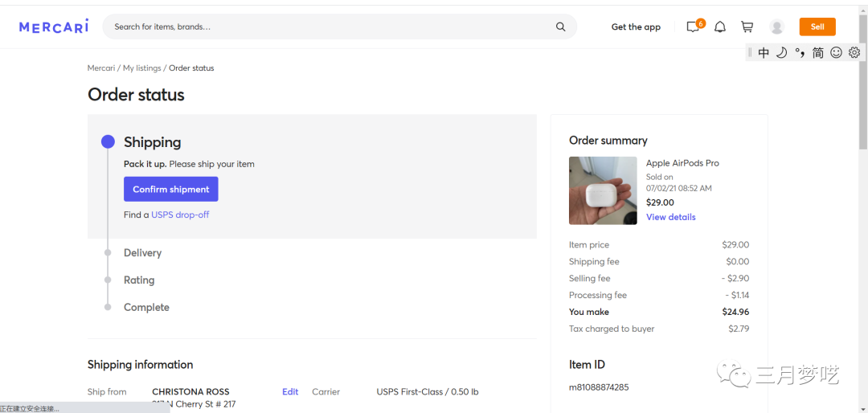Open the messages inbox icon

click(693, 27)
